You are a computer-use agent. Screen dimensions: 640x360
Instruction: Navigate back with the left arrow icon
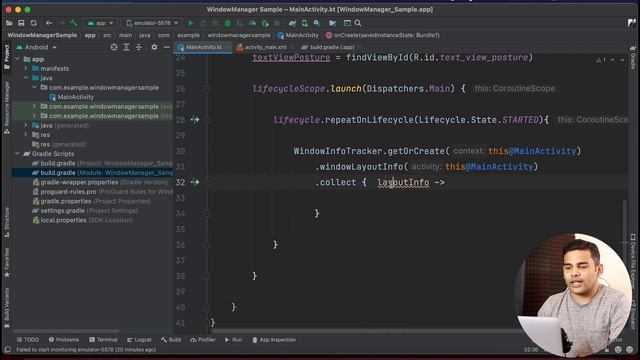point(49,23)
